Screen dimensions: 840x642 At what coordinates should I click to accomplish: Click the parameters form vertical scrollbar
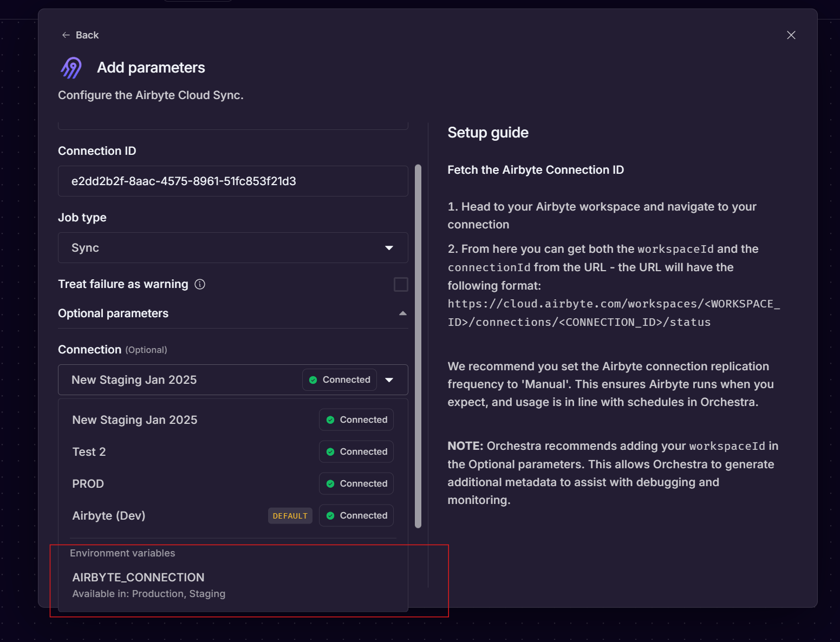pos(418,346)
